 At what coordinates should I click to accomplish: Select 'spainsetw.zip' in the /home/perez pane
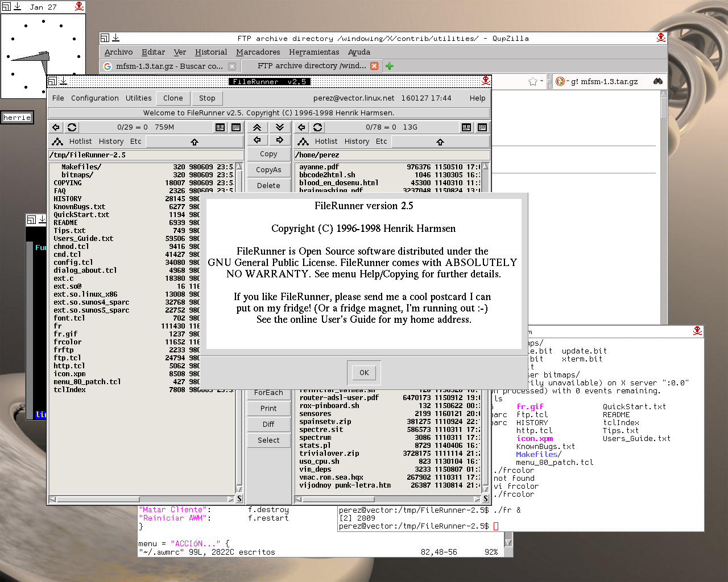pyautogui.click(x=325, y=422)
